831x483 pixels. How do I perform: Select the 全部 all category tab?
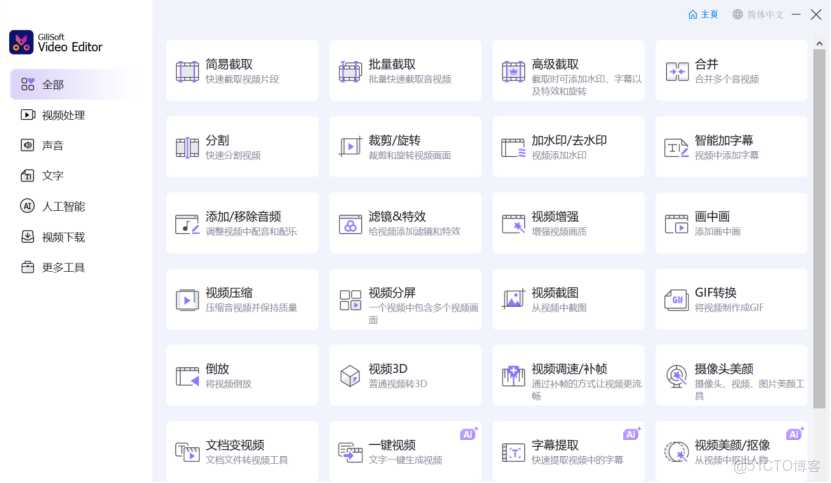(74, 84)
